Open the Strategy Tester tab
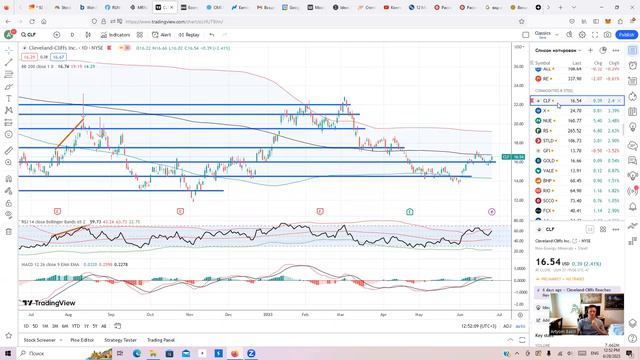This screenshot has width=640, height=360. point(120,340)
